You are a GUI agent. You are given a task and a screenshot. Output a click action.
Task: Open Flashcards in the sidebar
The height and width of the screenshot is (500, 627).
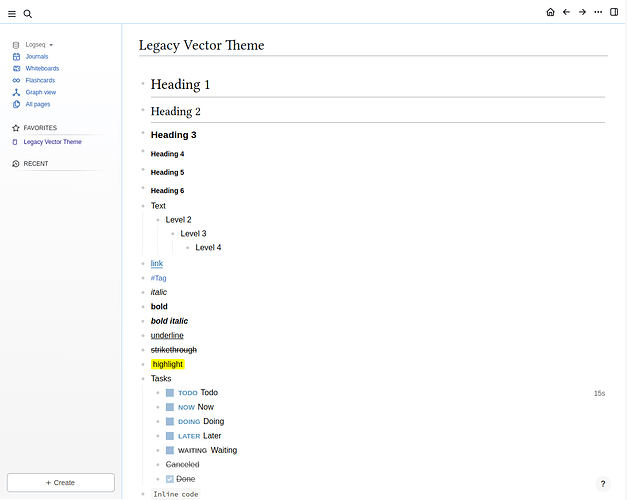pyautogui.click(x=40, y=80)
